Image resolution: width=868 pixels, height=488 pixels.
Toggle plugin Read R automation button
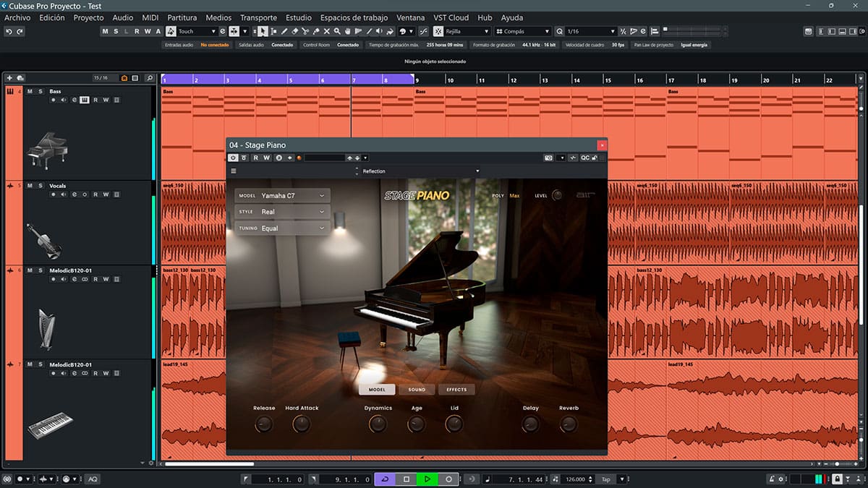(256, 158)
